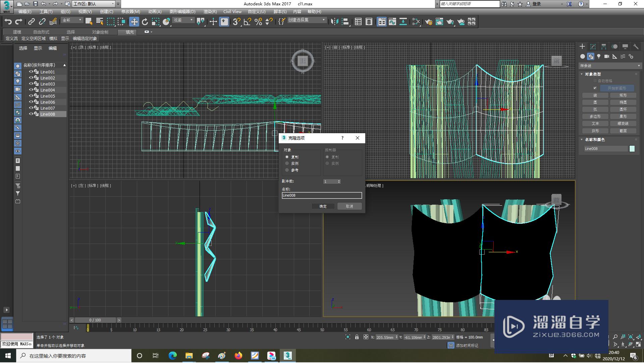Viewport: 644px width, 363px height.
Task: Open Select by Name list tool
Action: click(x=100, y=22)
